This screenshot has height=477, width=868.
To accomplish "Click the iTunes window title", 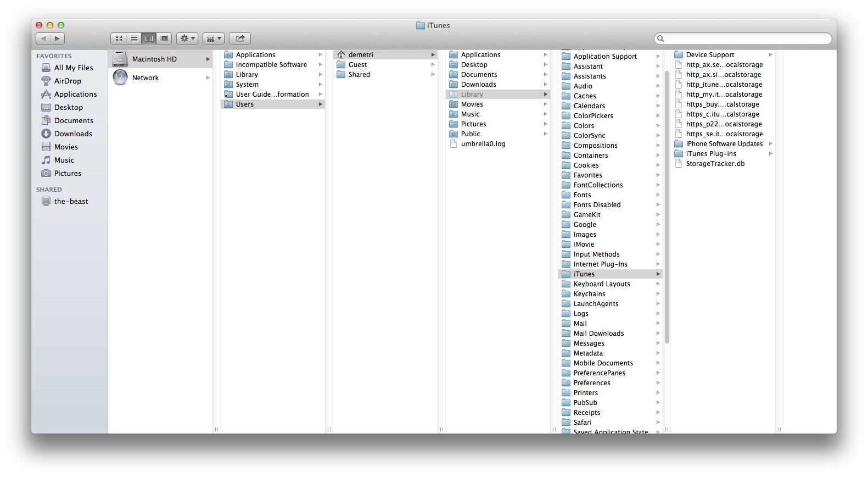I will [x=433, y=25].
